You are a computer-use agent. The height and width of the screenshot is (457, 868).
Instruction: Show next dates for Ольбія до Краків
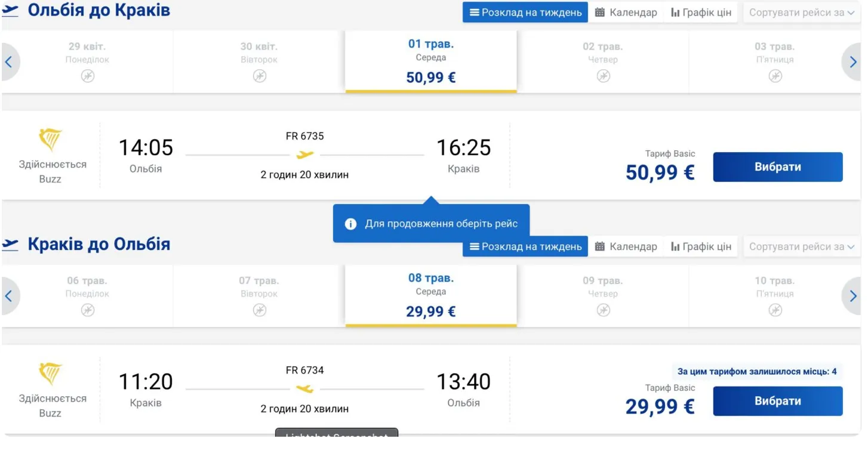pyautogui.click(x=852, y=61)
